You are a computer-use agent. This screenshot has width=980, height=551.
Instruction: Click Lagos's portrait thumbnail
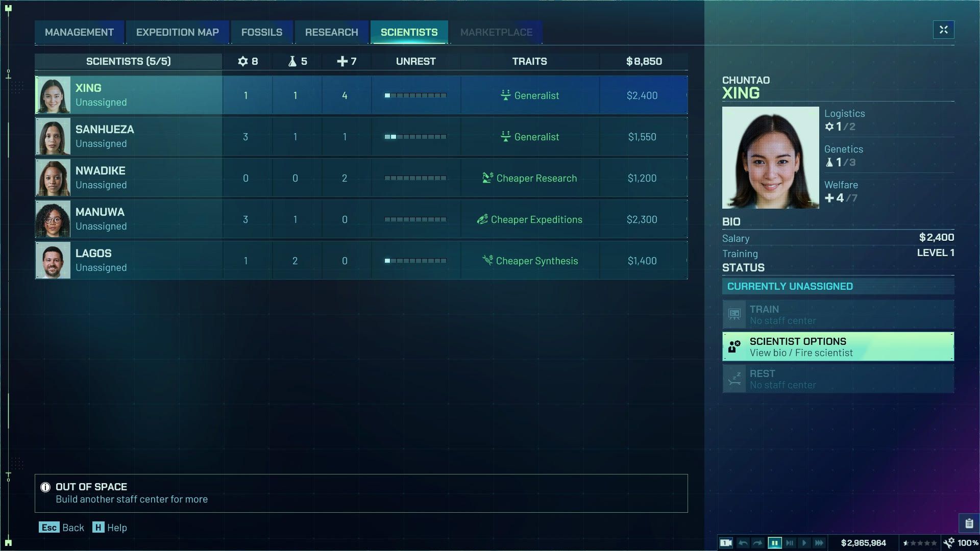click(53, 261)
